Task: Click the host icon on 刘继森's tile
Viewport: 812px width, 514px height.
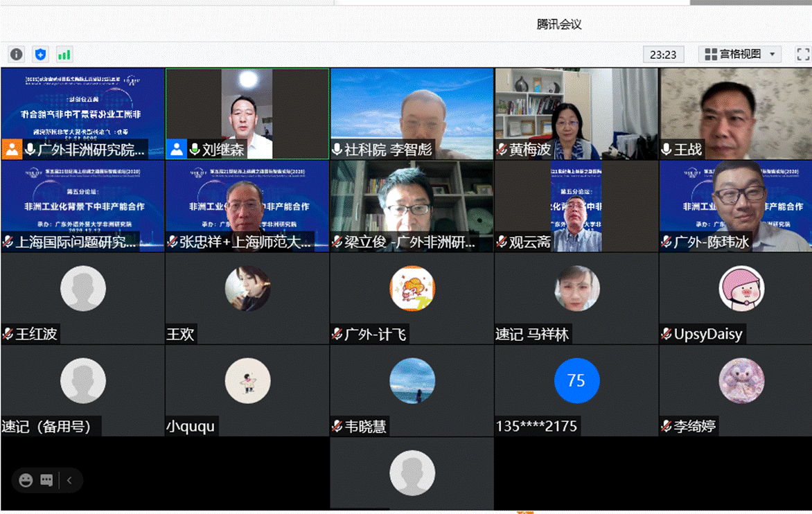Action: point(177,149)
